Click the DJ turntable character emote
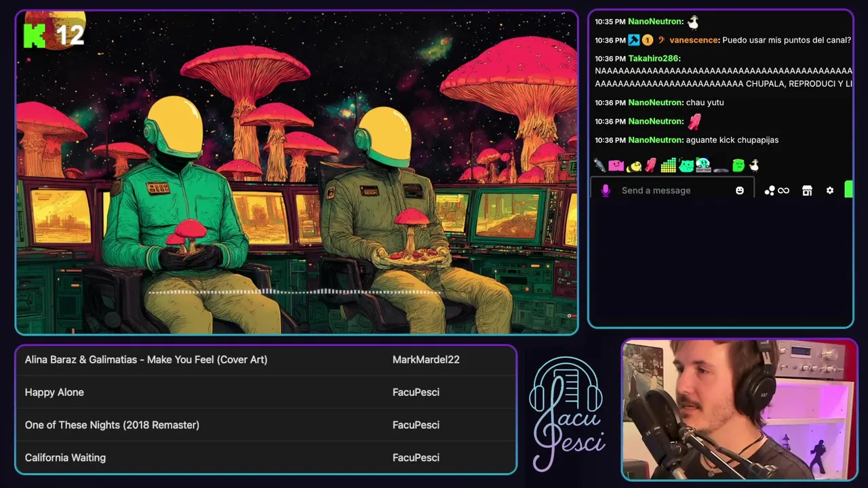Viewport: 868px width, 488px height. tap(703, 165)
